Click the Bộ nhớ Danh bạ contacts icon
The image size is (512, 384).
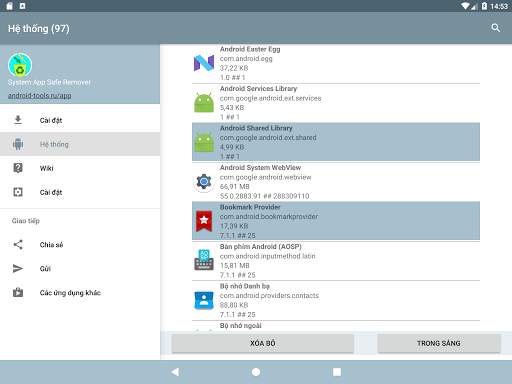point(204,300)
